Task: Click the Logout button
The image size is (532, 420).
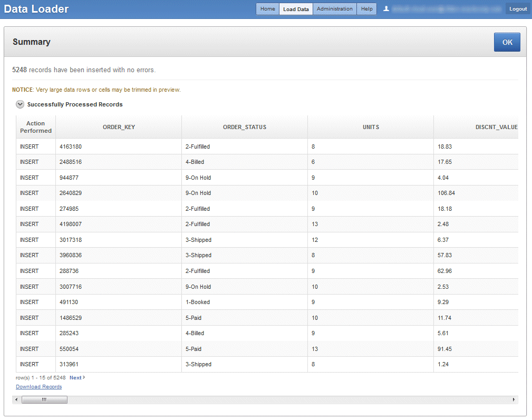Action: [518, 9]
